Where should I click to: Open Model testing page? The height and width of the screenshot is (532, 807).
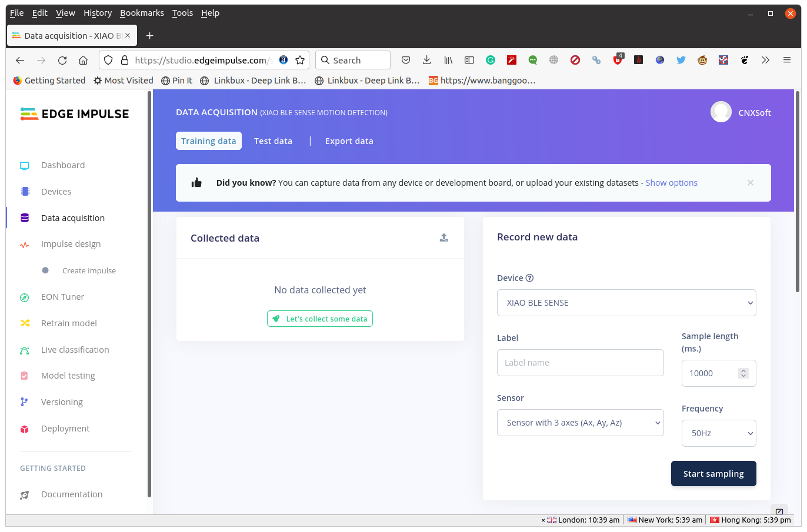(68, 376)
